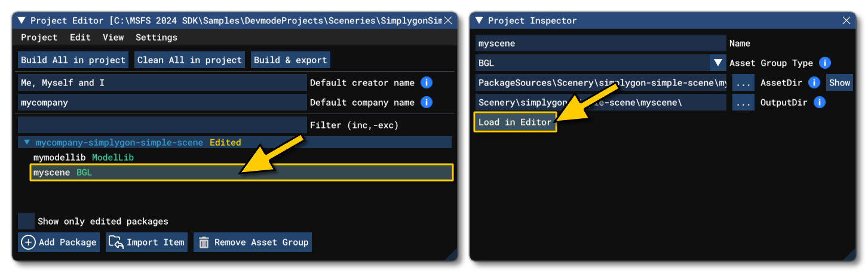Open the Asset Group Type dropdown
The height and width of the screenshot is (273, 868).
(717, 63)
